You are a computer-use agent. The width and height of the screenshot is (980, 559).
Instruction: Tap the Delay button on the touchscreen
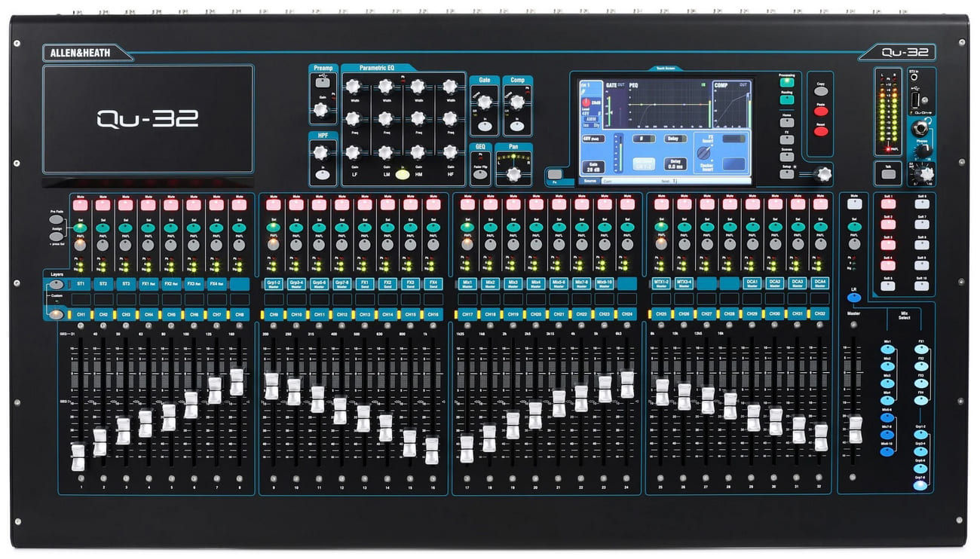click(x=675, y=139)
